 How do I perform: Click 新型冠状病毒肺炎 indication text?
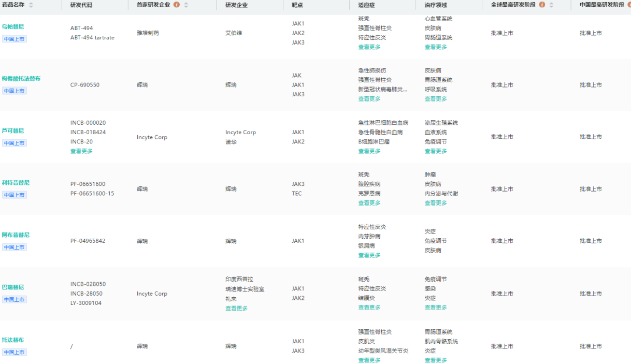coord(383,90)
